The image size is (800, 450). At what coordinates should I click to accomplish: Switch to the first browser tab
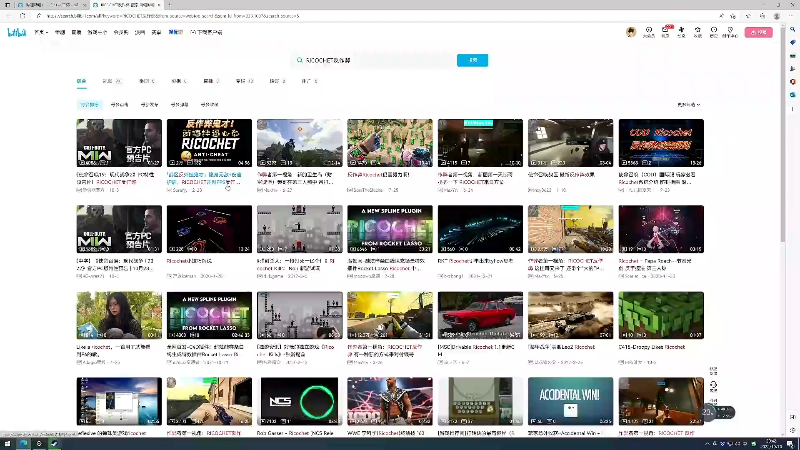51,5
